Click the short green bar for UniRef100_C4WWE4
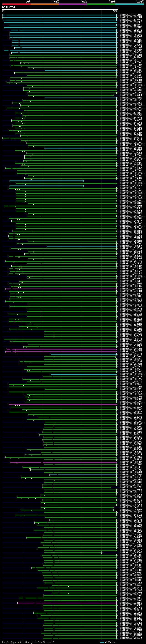Viewport: 146px width, 644px height. (70, 95)
